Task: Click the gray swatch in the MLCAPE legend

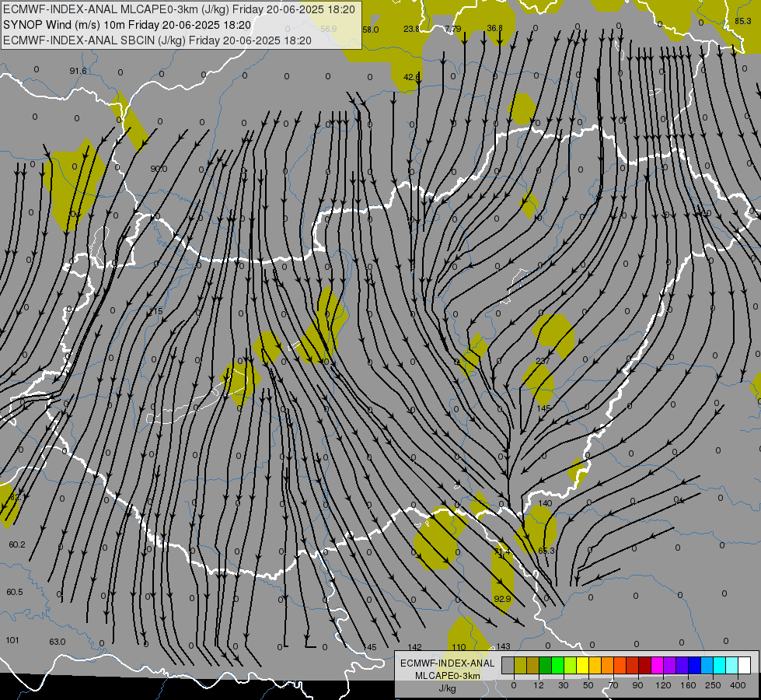Action: pyautogui.click(x=508, y=665)
